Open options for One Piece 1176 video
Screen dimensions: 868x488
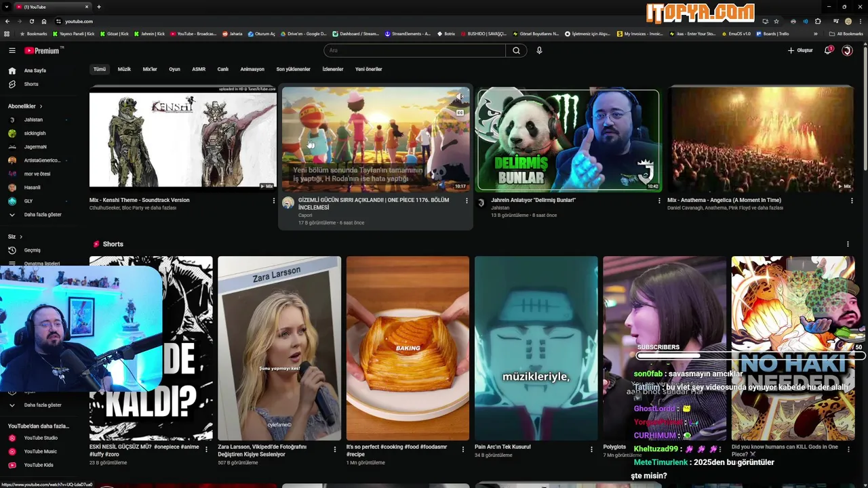(x=467, y=201)
